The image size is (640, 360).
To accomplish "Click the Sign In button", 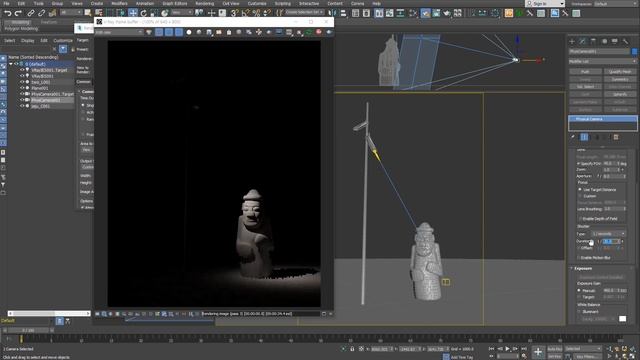I will tap(542, 4).
